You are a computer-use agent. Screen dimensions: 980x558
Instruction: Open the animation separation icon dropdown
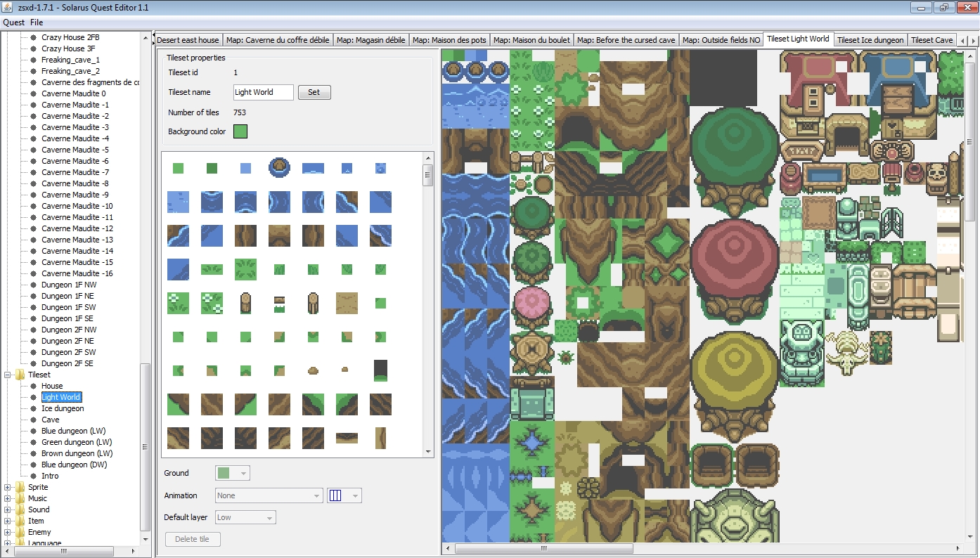[344, 495]
